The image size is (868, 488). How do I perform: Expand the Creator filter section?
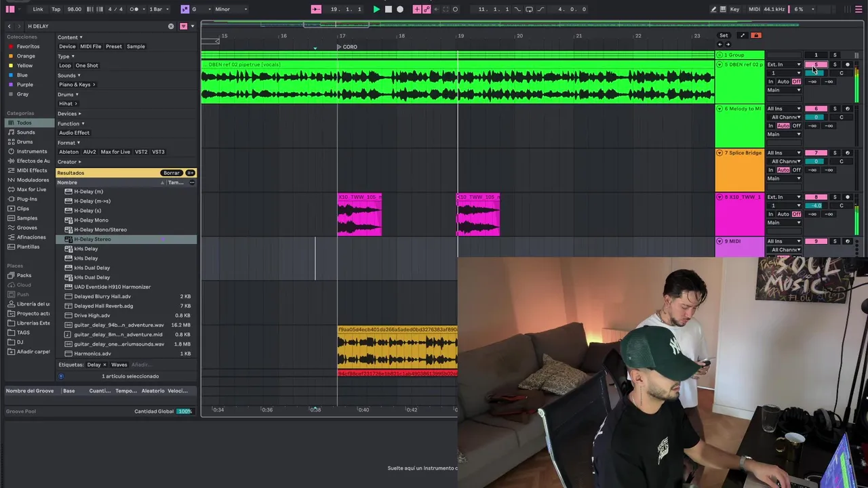point(69,161)
